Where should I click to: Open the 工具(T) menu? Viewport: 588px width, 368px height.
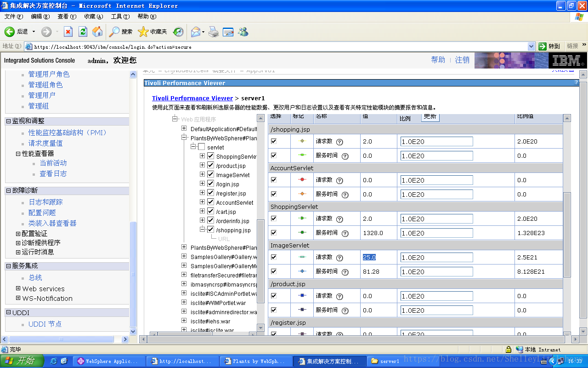point(120,17)
